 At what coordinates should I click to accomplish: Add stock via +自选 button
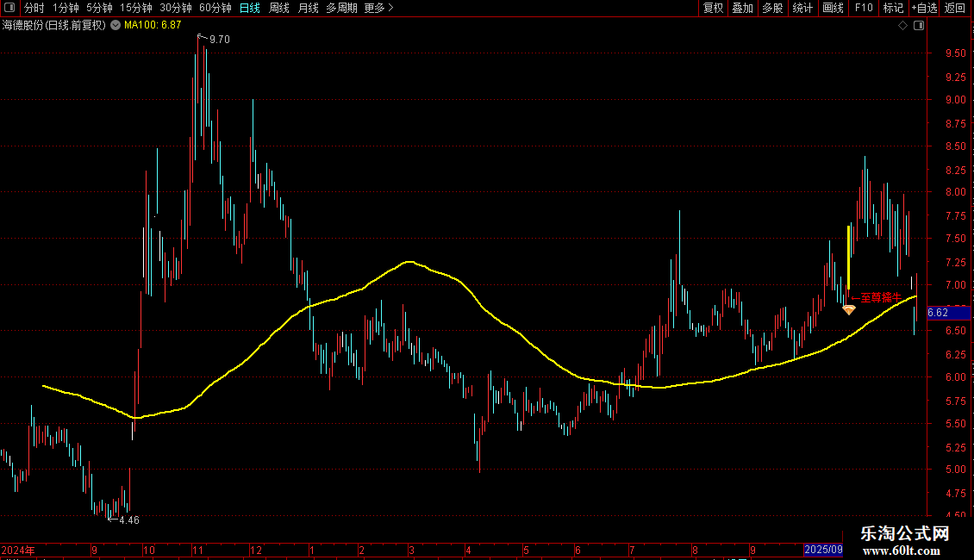click(x=924, y=8)
